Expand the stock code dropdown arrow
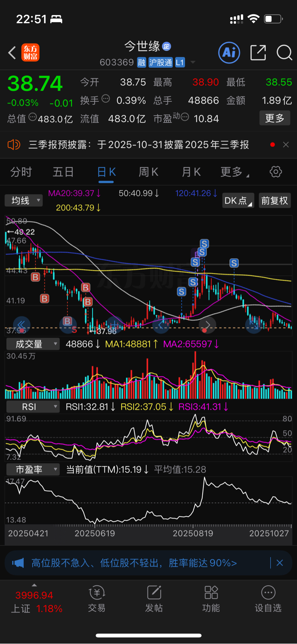 click(193, 62)
